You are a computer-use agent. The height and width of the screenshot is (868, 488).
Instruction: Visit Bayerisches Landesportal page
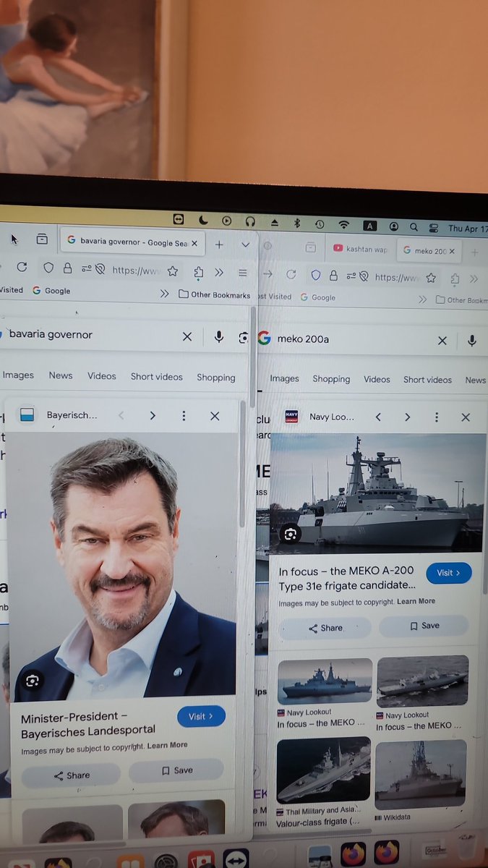tap(201, 716)
